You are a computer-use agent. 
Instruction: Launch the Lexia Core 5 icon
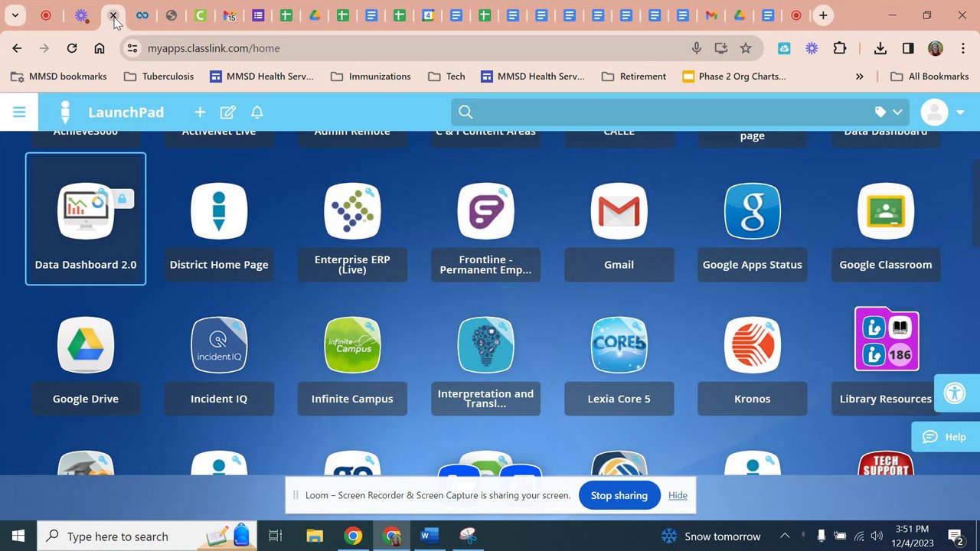pos(619,345)
